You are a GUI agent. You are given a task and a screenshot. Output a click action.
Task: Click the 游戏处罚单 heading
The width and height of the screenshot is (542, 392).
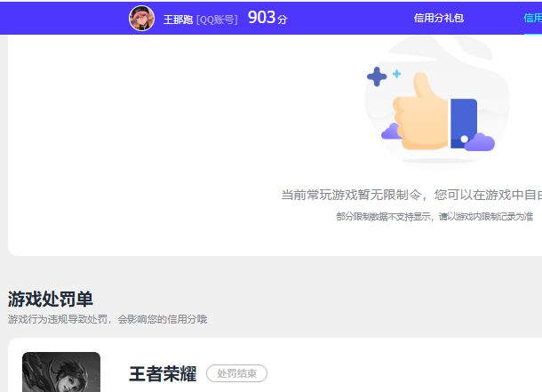51,299
